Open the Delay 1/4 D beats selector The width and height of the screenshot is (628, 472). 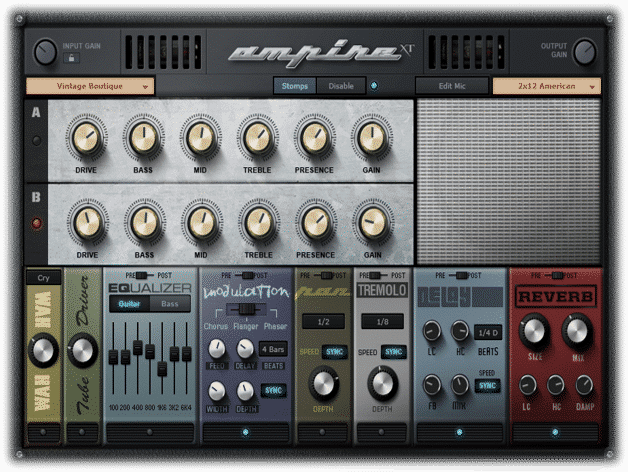(488, 333)
